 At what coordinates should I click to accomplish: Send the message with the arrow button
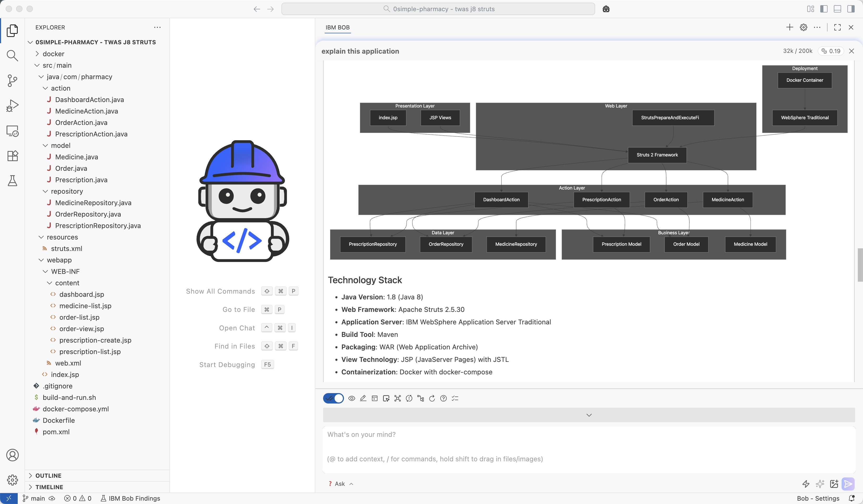tap(848, 484)
